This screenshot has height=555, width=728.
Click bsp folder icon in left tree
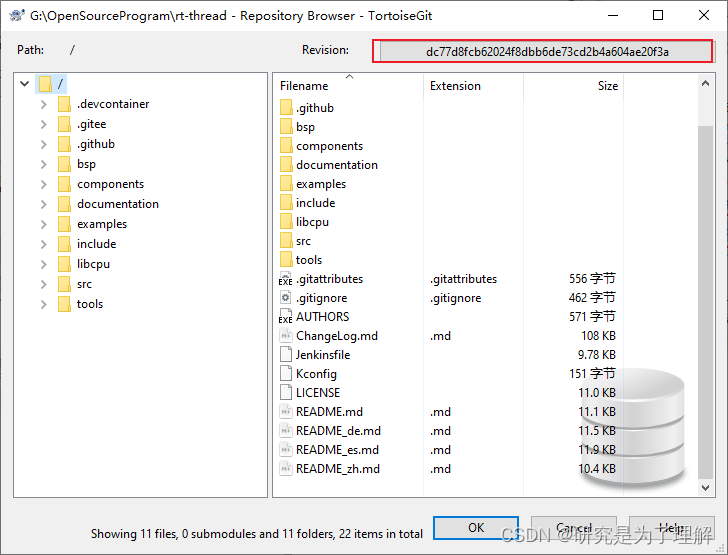point(64,164)
